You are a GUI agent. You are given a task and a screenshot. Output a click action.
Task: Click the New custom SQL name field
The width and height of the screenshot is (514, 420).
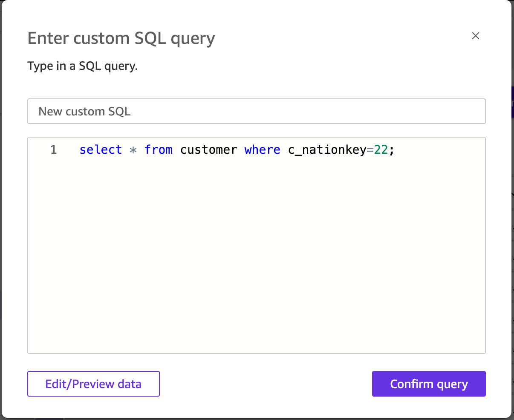click(x=256, y=112)
